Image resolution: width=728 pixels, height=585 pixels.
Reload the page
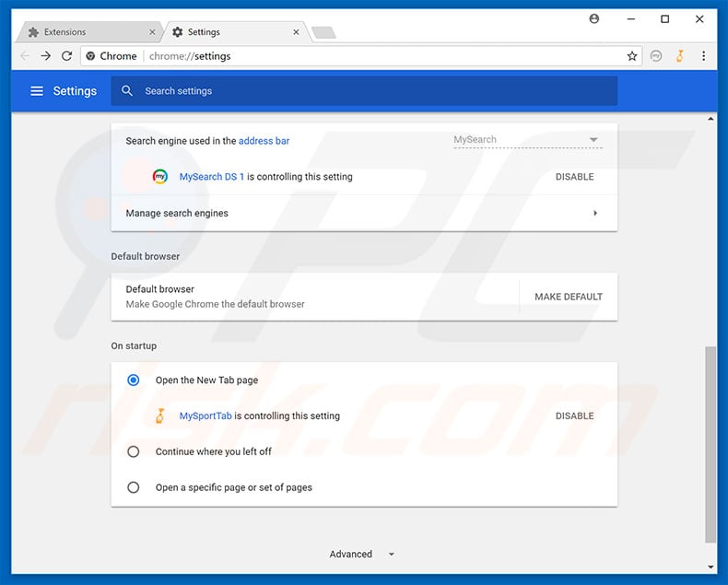67,56
